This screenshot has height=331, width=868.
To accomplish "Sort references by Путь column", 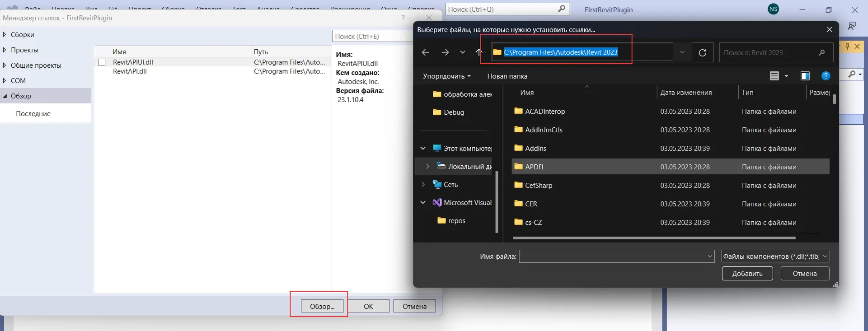I will (x=261, y=52).
